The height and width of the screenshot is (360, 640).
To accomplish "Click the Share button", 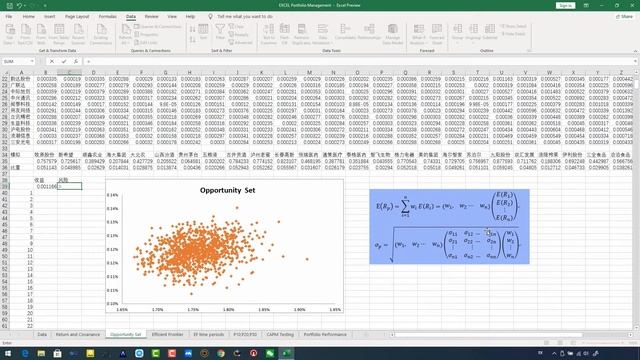I will click(x=624, y=17).
